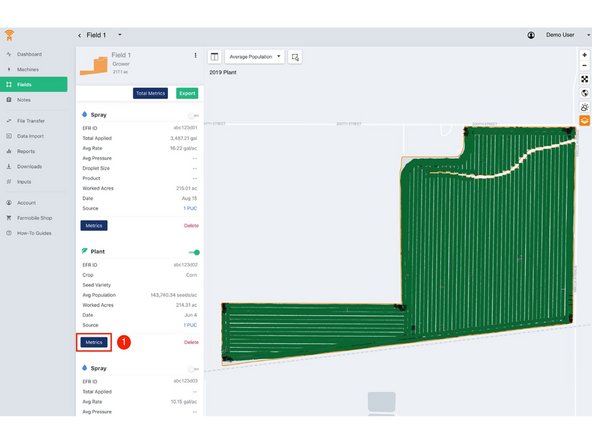Viewport: 592px width, 444px height.
Task: Click the globe basemap icon
Action: [584, 93]
